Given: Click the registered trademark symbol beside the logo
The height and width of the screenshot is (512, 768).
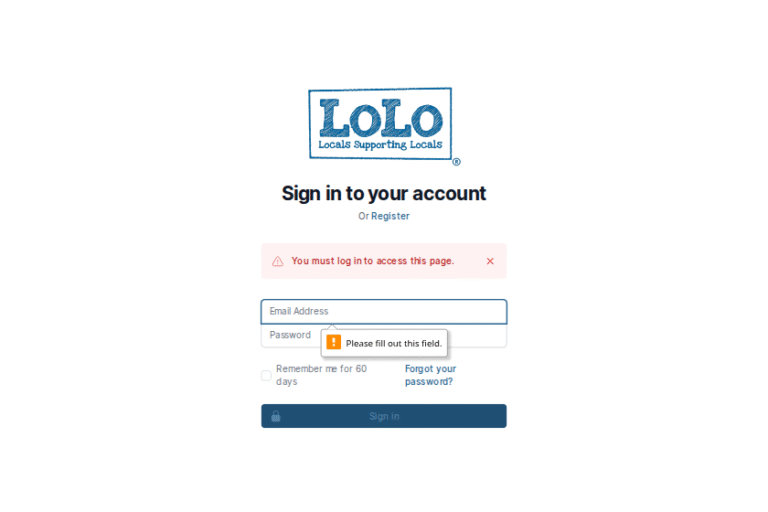Looking at the screenshot, I should [x=456, y=162].
